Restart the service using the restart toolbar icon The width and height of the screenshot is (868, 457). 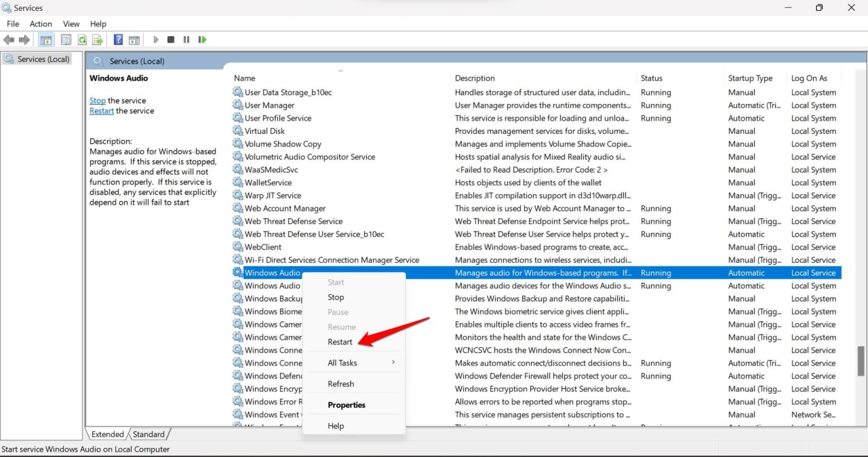(202, 39)
